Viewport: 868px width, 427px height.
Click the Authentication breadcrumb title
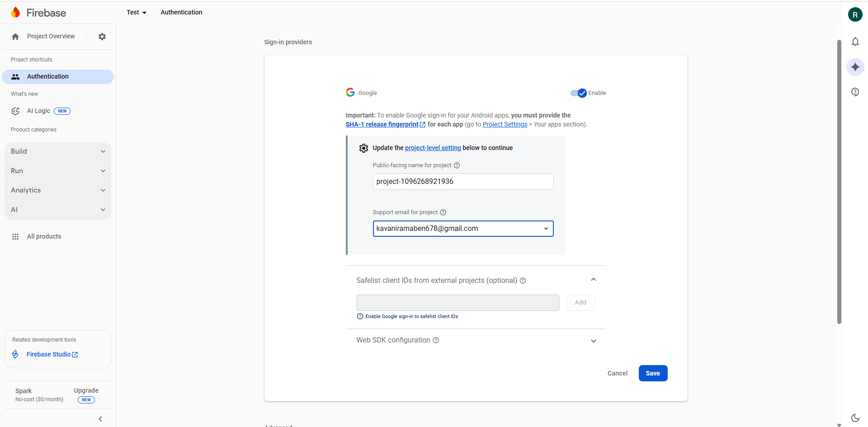[x=181, y=12]
